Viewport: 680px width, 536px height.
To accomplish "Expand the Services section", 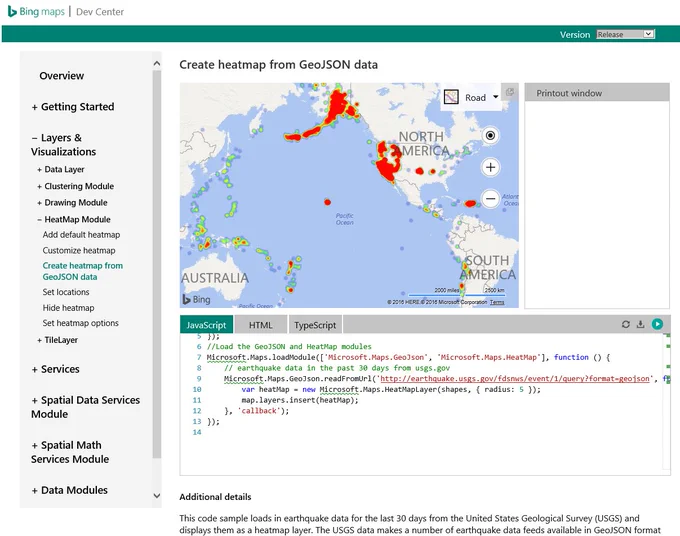I will pyautogui.click(x=56, y=369).
